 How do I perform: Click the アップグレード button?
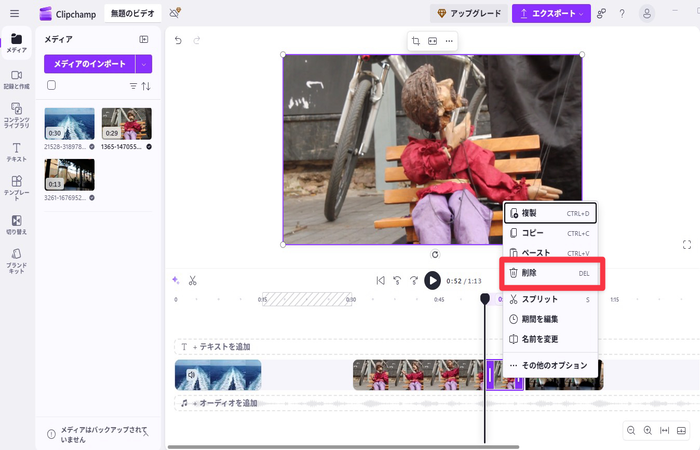pos(467,13)
